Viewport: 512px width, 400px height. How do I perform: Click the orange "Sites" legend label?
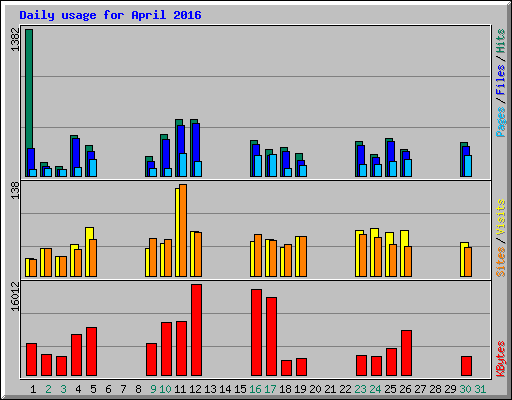pos(500,262)
